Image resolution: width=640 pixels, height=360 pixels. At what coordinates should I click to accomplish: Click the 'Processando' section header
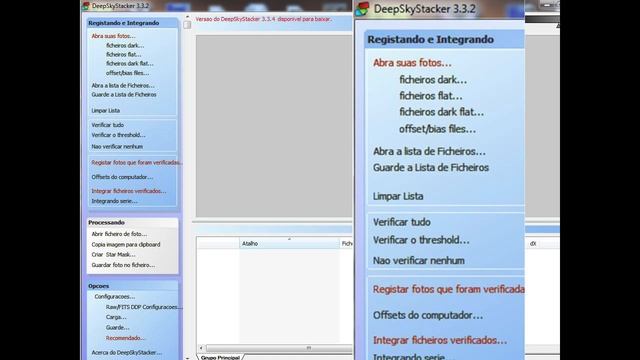tap(107, 222)
